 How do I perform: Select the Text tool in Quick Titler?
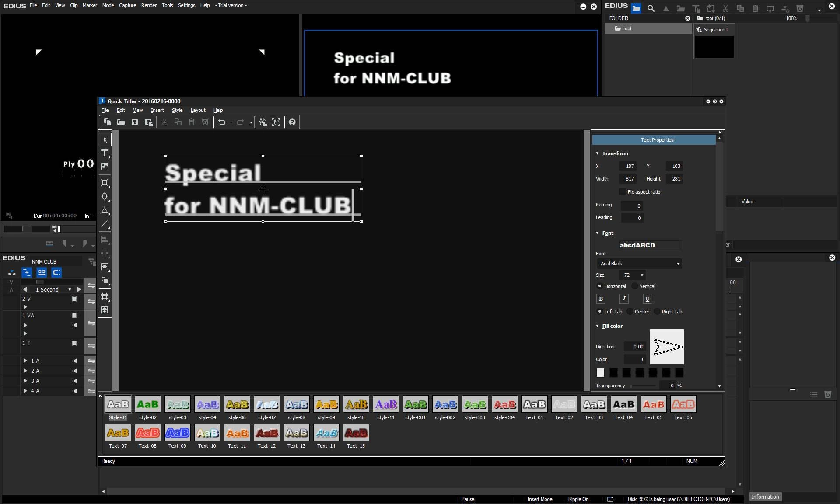click(105, 153)
